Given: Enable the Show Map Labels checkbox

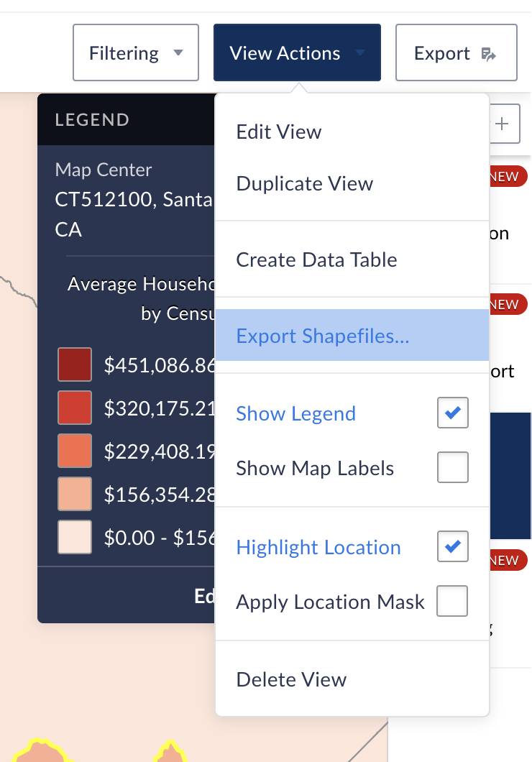Looking at the screenshot, I should click(452, 467).
